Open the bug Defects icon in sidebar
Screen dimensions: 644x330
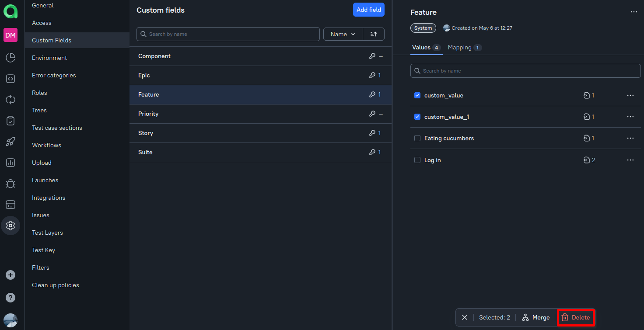point(10,184)
